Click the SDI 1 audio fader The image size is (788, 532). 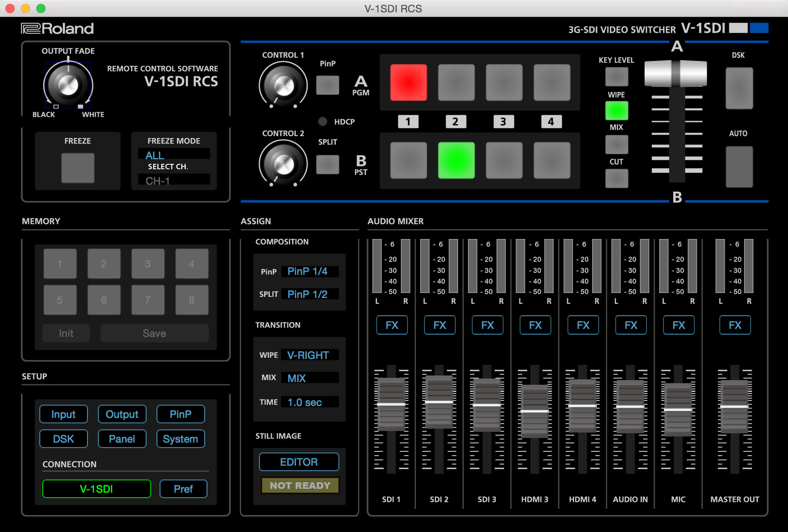point(391,404)
